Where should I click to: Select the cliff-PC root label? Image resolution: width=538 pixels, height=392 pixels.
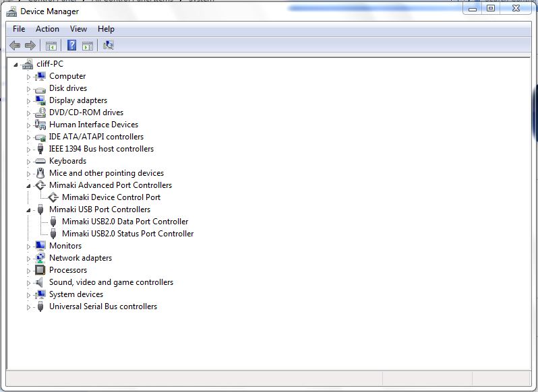pos(50,64)
